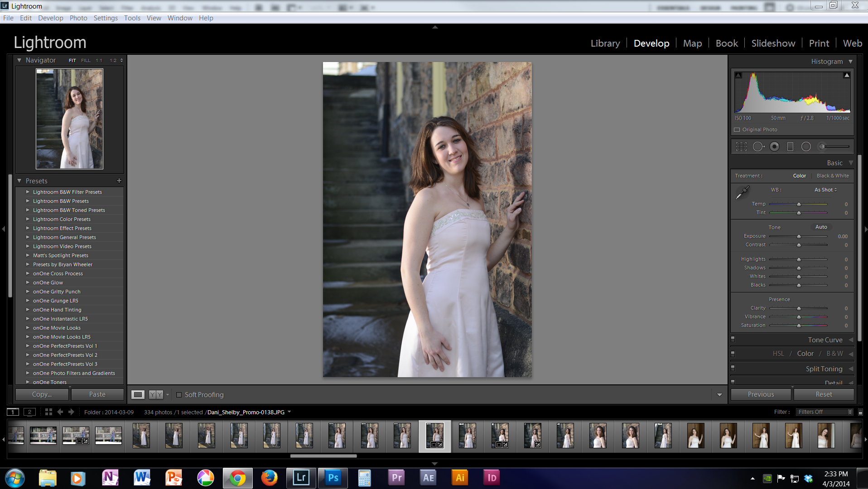Click the Previous button
868x489 pixels.
761,394
